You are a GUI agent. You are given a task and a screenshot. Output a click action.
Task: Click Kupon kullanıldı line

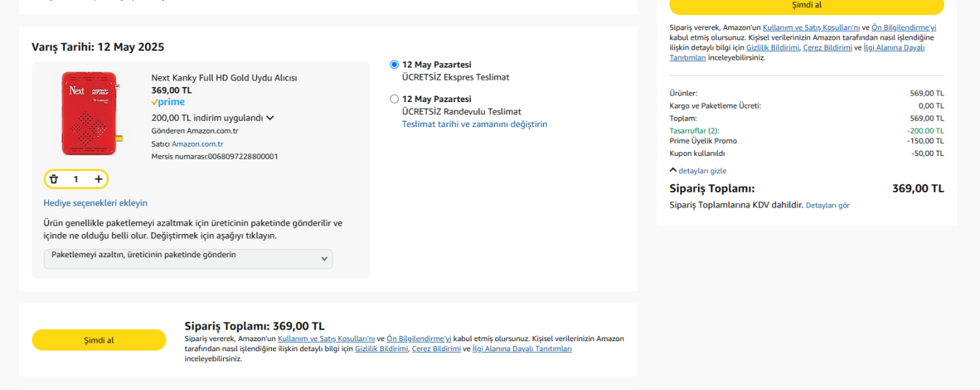806,153
